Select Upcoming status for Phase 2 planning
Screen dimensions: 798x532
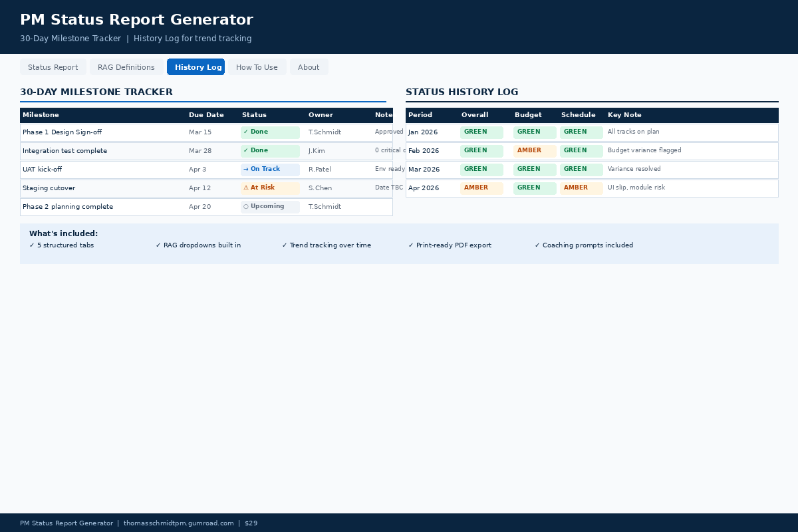pos(270,207)
